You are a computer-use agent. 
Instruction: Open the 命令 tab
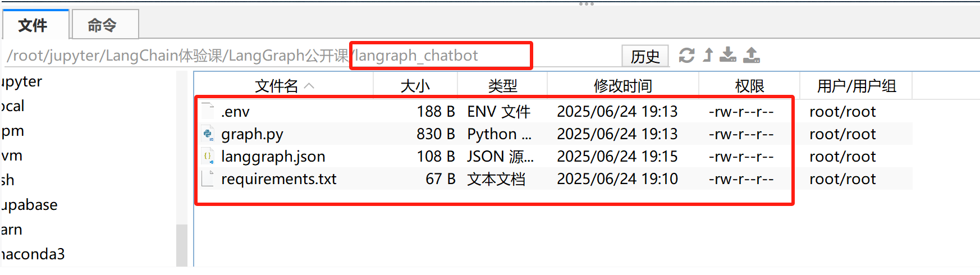pos(102,25)
